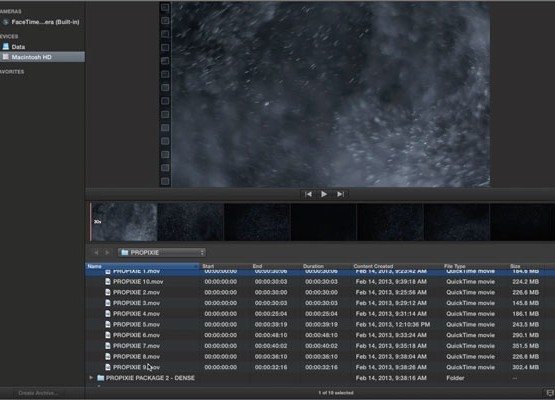Click the 351.5 MB size cell

coord(525,346)
